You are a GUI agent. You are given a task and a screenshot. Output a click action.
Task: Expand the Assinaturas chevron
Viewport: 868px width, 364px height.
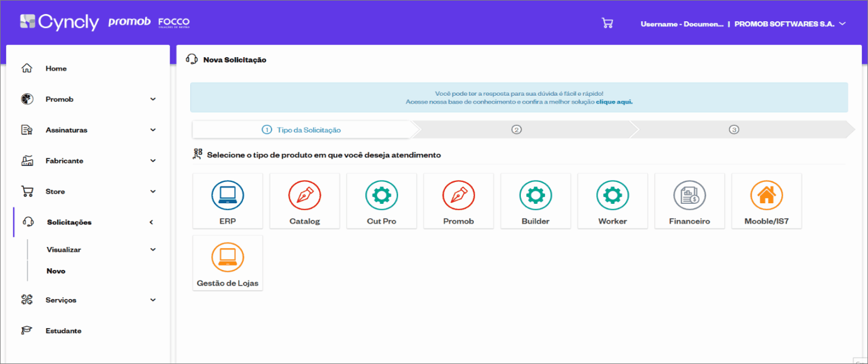[x=153, y=130]
